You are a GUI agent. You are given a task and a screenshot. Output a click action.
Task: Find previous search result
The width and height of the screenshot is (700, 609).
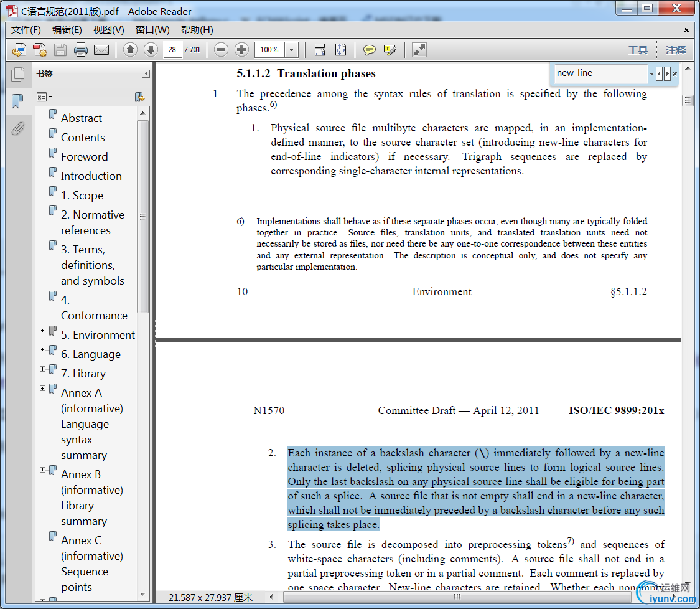pos(660,73)
